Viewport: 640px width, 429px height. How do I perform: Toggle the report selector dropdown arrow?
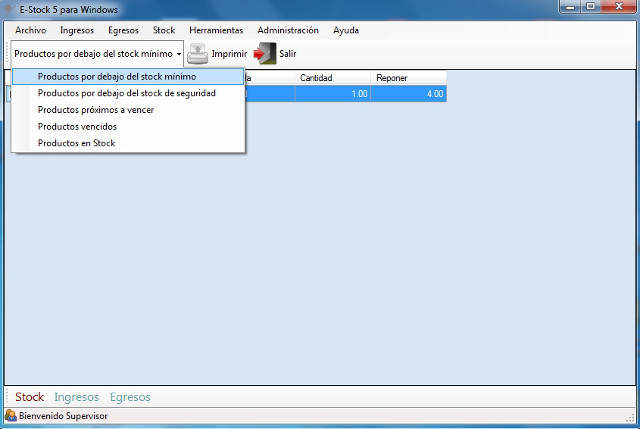click(179, 54)
